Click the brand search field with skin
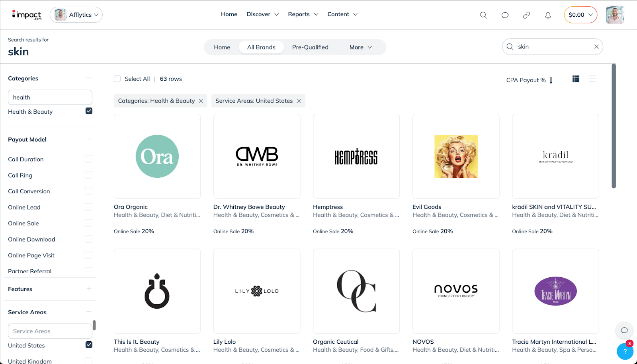This screenshot has height=364, width=637. coord(553,47)
